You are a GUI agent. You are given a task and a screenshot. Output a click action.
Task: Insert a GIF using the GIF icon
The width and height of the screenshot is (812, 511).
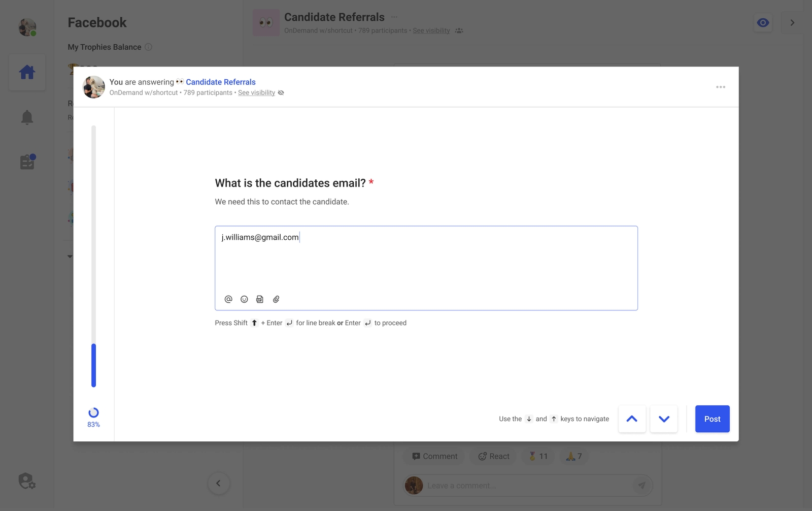pyautogui.click(x=260, y=299)
